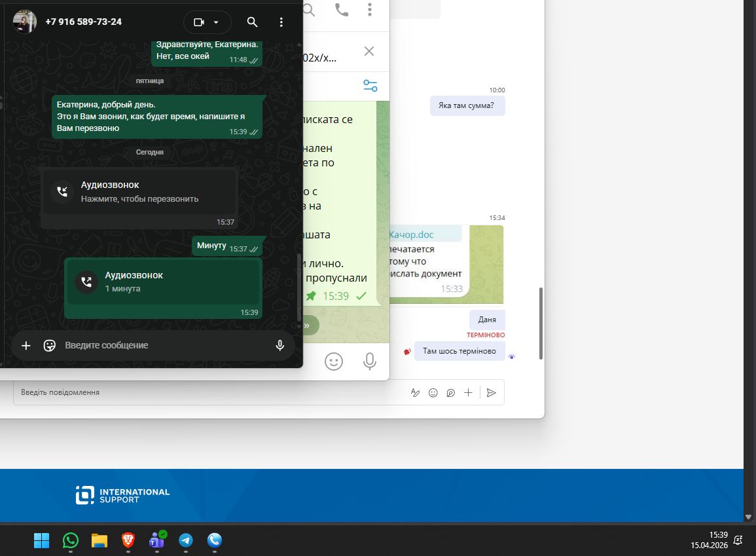Record a WhatsApp voice message
Viewport: 756px width, 556px height.
coord(279,345)
